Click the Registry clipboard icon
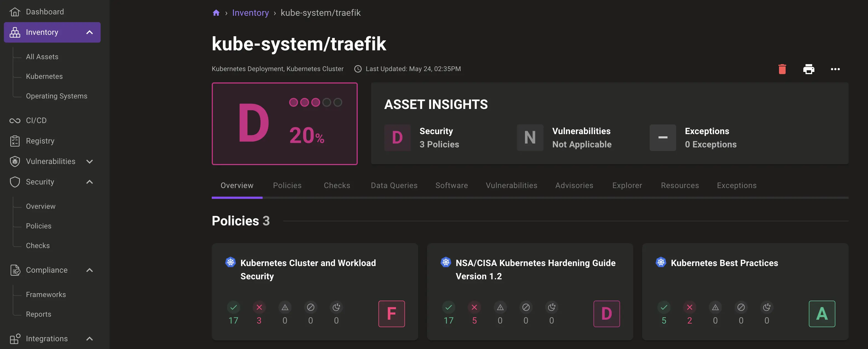The height and width of the screenshot is (349, 868). coord(15,141)
